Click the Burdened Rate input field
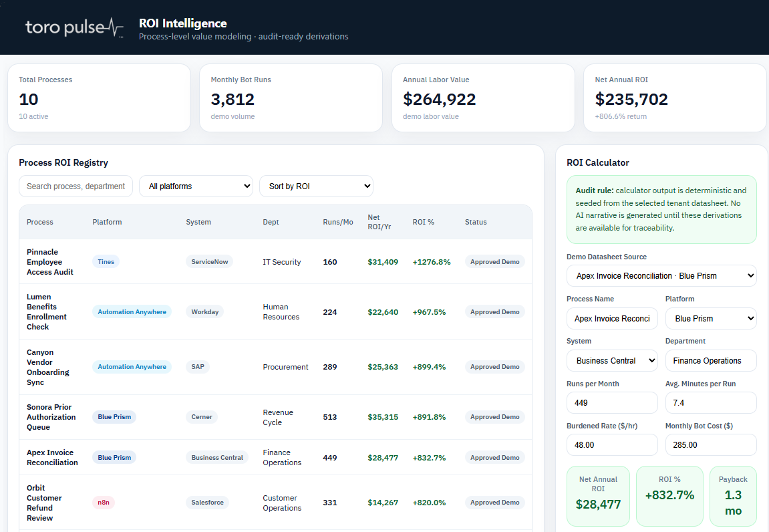Viewport: 769px width, 532px height. [612, 445]
